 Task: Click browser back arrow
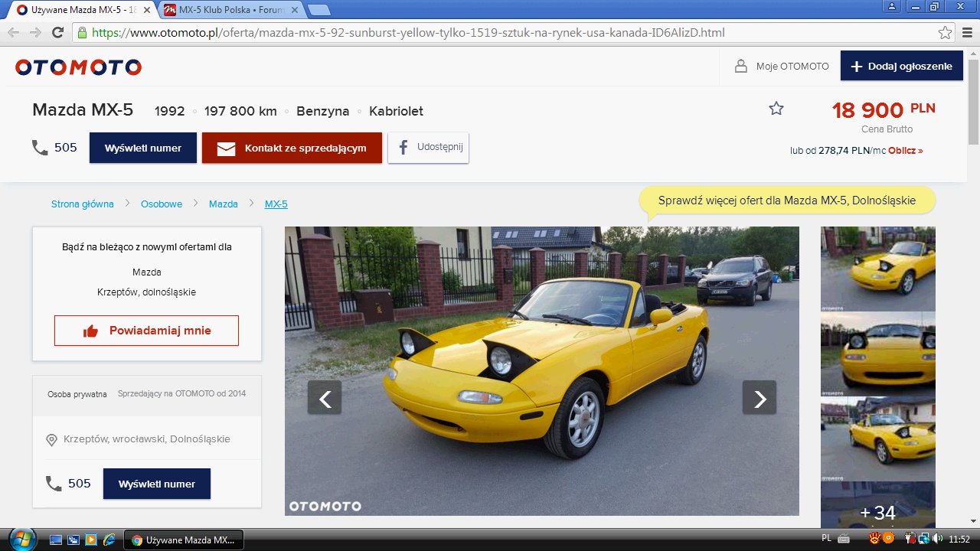(x=14, y=33)
